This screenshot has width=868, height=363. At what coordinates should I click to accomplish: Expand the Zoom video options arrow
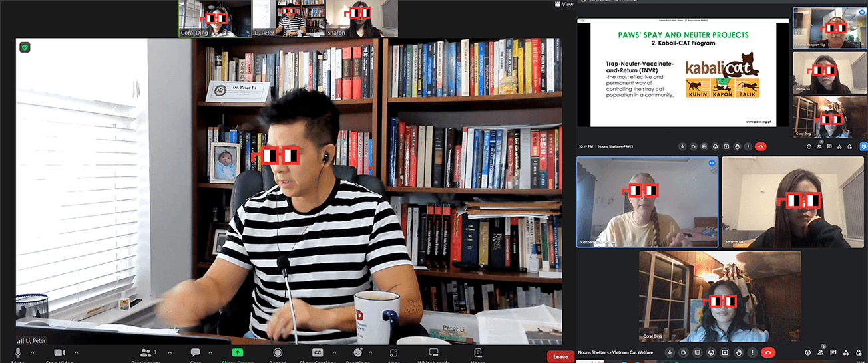pos(77,352)
